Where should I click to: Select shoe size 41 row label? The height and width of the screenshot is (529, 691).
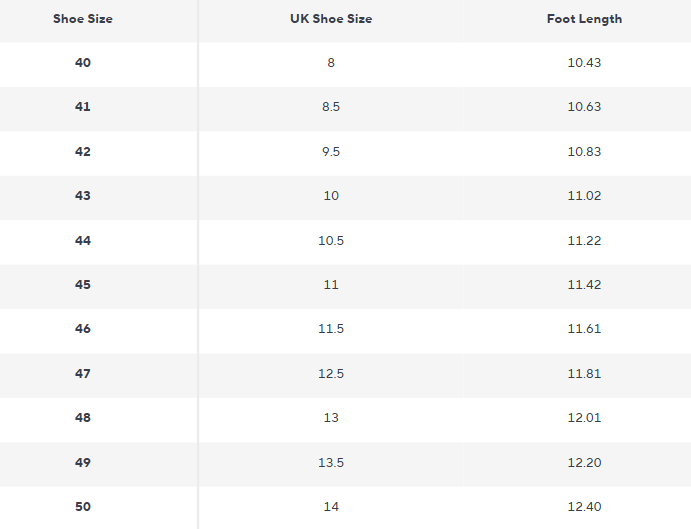[x=83, y=107]
